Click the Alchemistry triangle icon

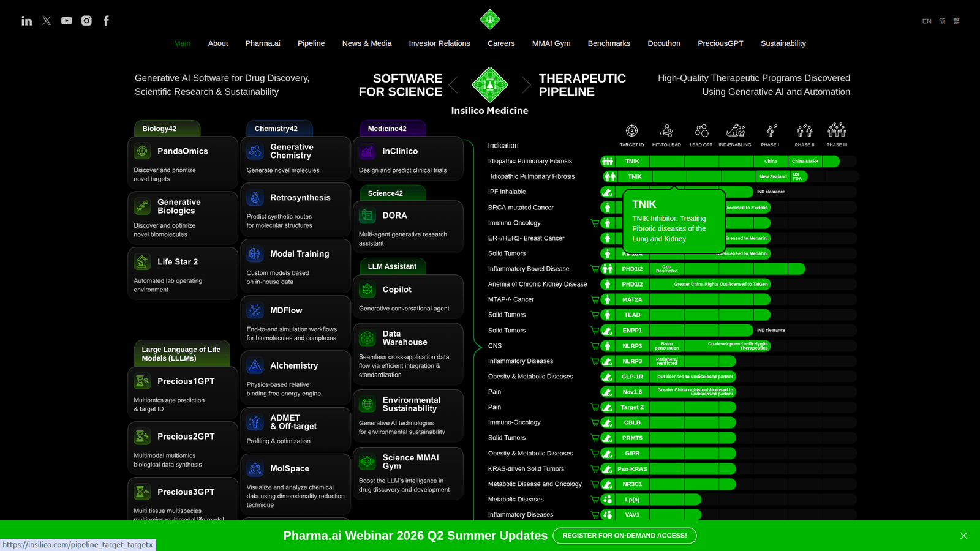pos(255,365)
